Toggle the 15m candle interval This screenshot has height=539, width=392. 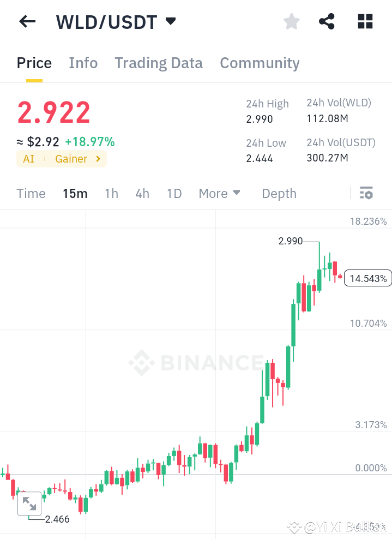75,193
